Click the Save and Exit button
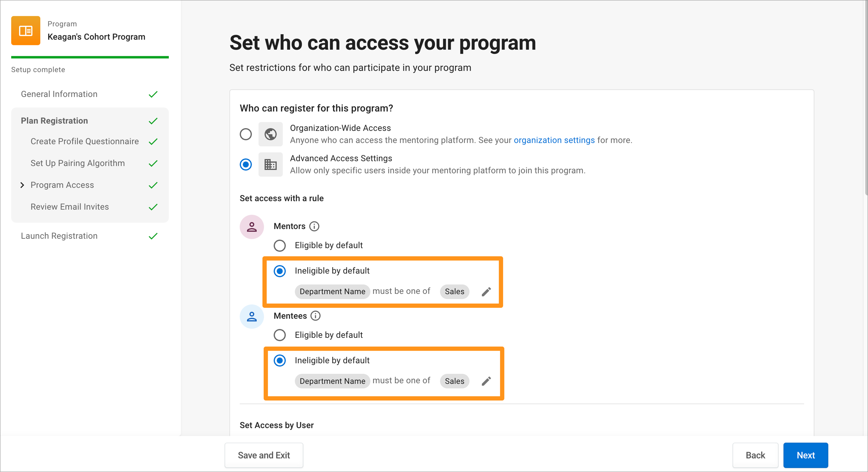This screenshot has width=868, height=472. 264,455
